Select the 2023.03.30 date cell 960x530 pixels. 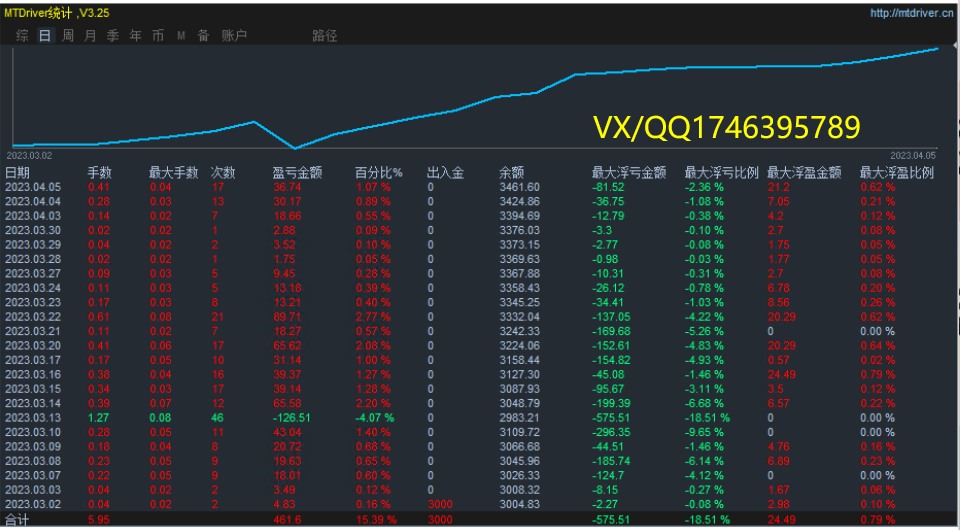[x=33, y=231]
